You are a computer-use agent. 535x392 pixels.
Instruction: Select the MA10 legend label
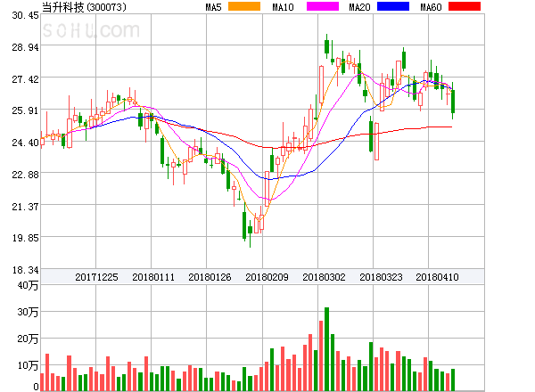tap(283, 7)
